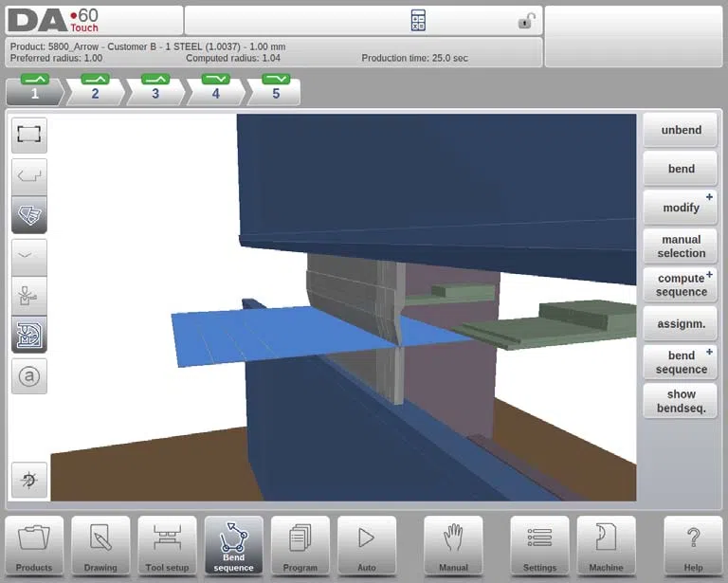
Task: Click green bend indicator above step 4
Action: (x=216, y=79)
